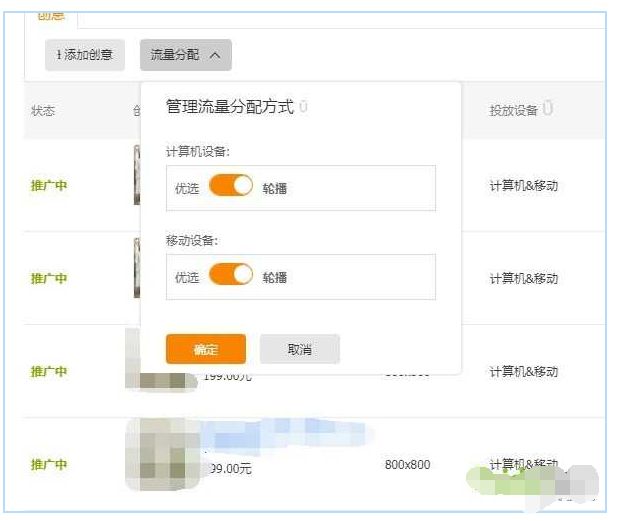
Task: Click 推广中 status in the first row
Action: pyautogui.click(x=49, y=186)
